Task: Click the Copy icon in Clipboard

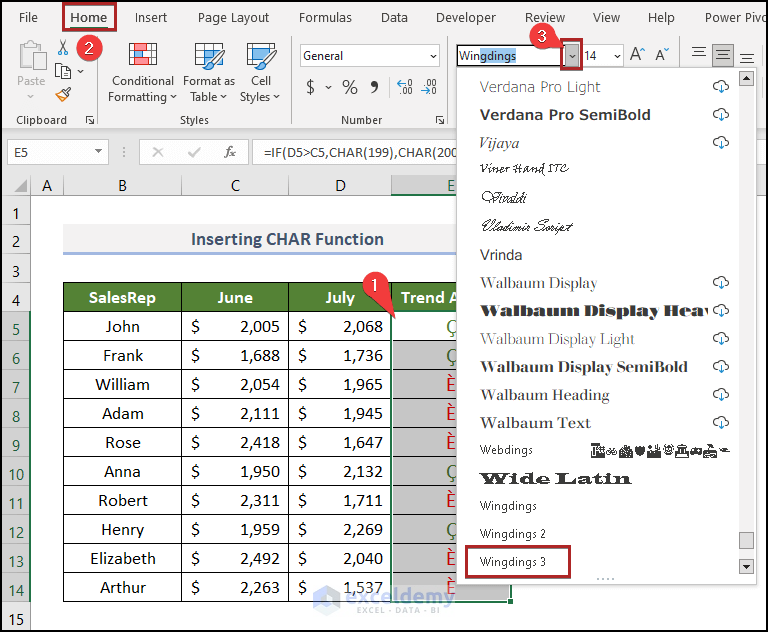Action: click(x=63, y=72)
